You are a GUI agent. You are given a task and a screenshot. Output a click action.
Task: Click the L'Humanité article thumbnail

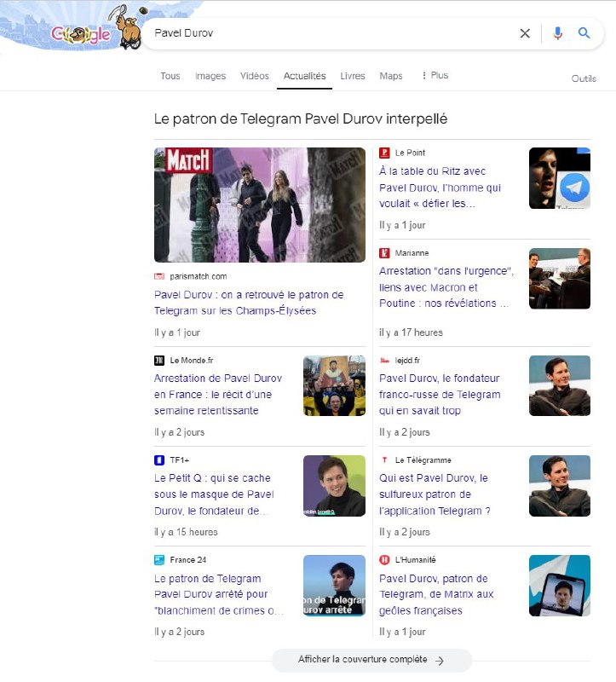[560, 586]
